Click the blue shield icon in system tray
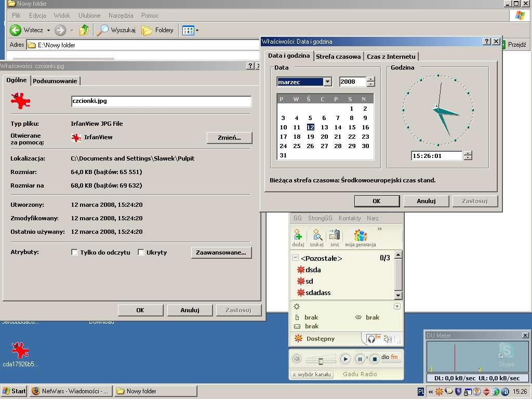The height and width of the screenshot is (399, 532). (458, 392)
